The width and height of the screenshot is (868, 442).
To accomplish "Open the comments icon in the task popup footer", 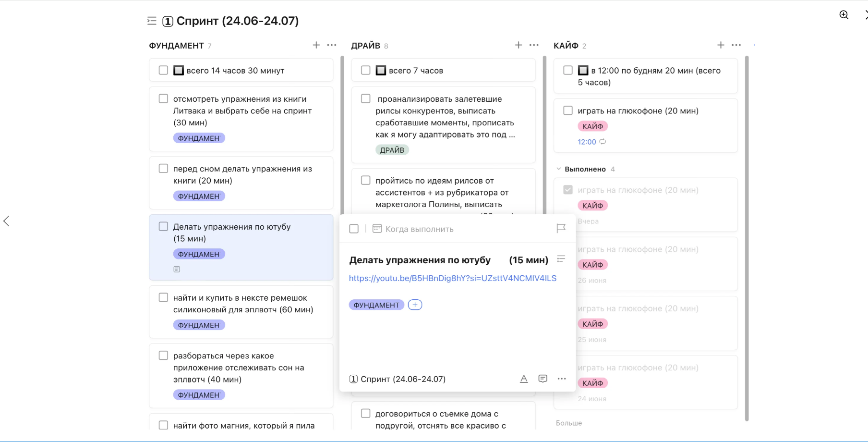I will [542, 379].
